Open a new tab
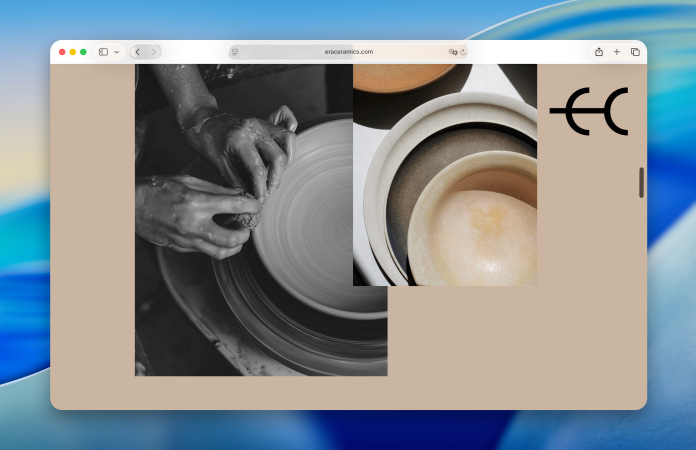The image size is (696, 450). click(616, 52)
